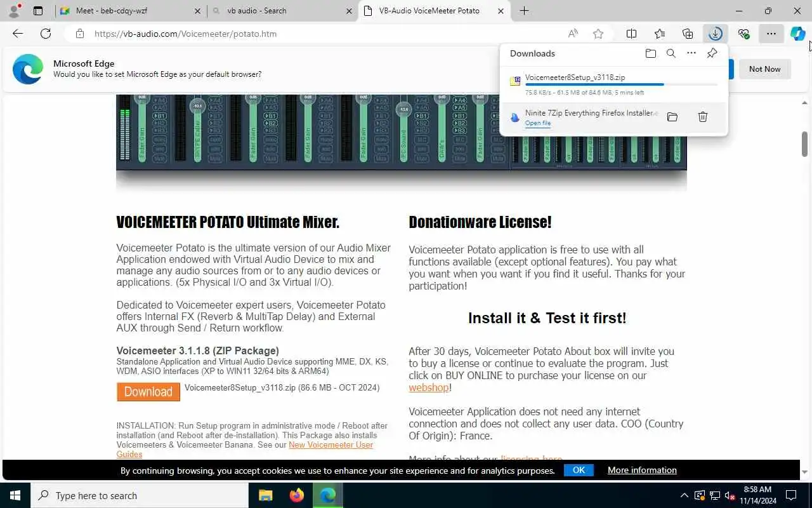The image size is (812, 508).
Task: Add this page to favorites star
Action: 598,34
